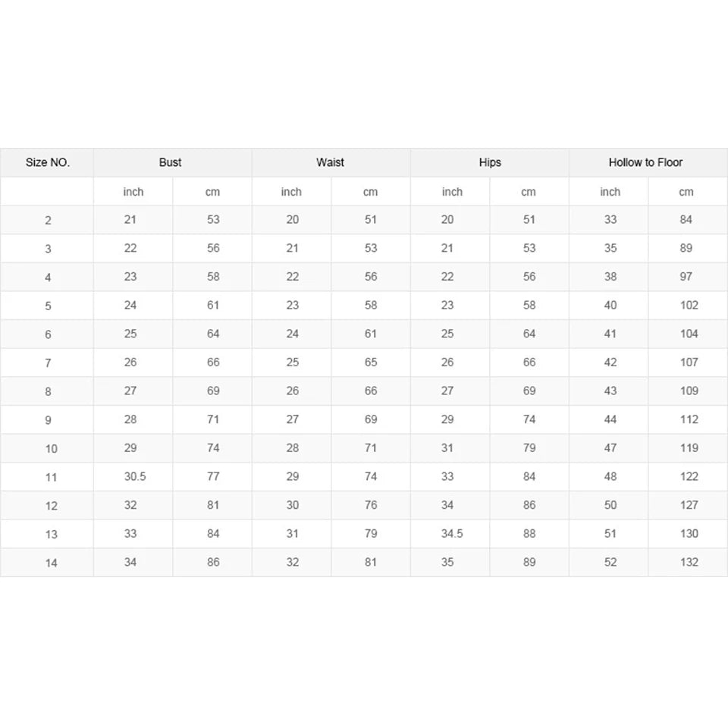The width and height of the screenshot is (728, 728).
Task: Select the Hips column header
Action: click(490, 162)
